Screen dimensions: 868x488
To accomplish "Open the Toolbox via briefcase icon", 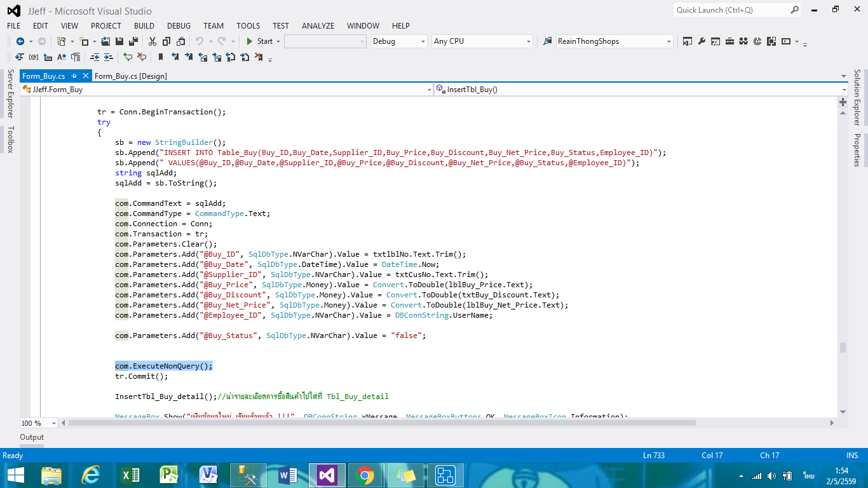I will (729, 41).
